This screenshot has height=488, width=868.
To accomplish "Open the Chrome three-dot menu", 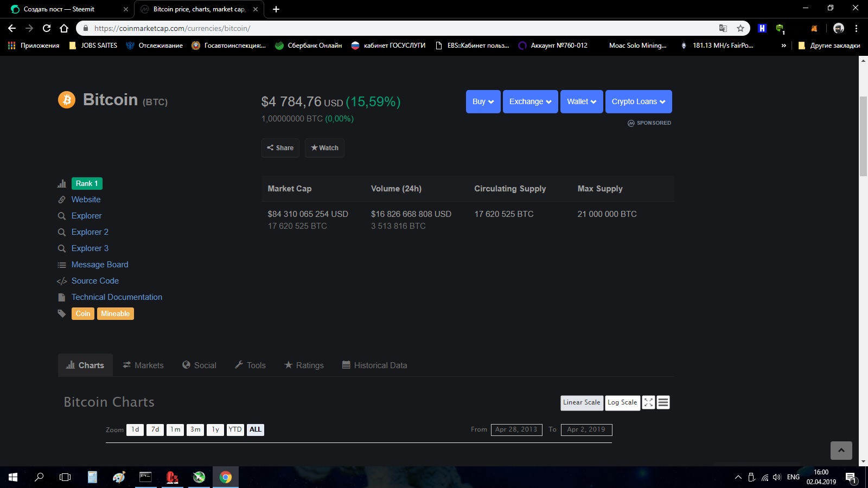I will pyautogui.click(x=857, y=28).
